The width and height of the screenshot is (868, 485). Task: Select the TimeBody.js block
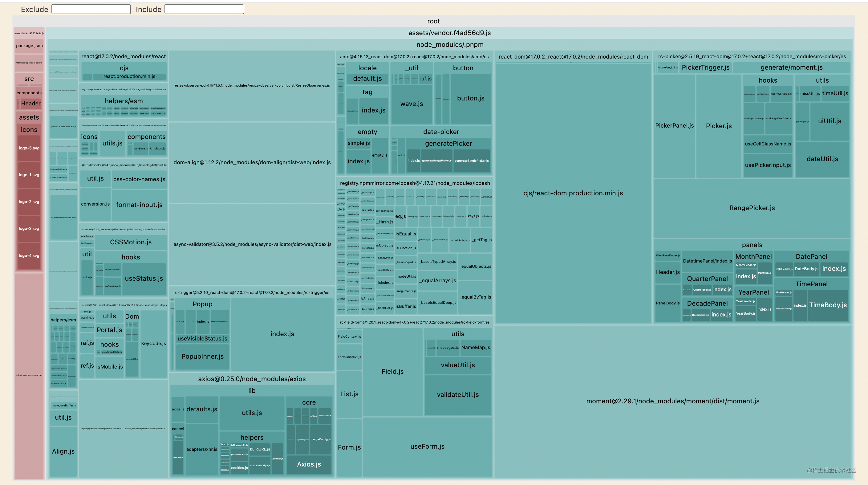click(828, 305)
